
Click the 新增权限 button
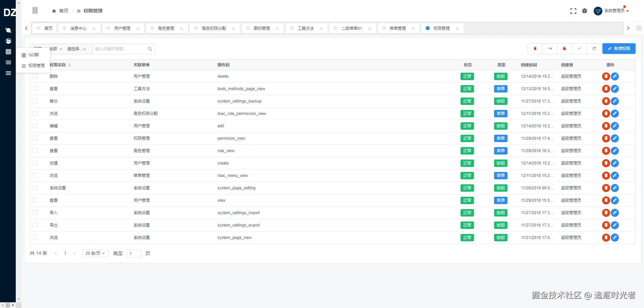pos(619,49)
